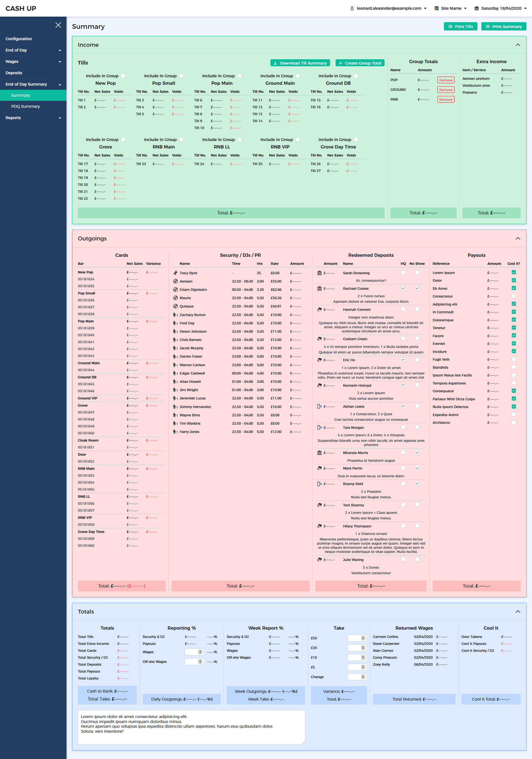Click the security-staff icon beside Zachary Burton
Screen dimensions: 532x759
coord(175,315)
